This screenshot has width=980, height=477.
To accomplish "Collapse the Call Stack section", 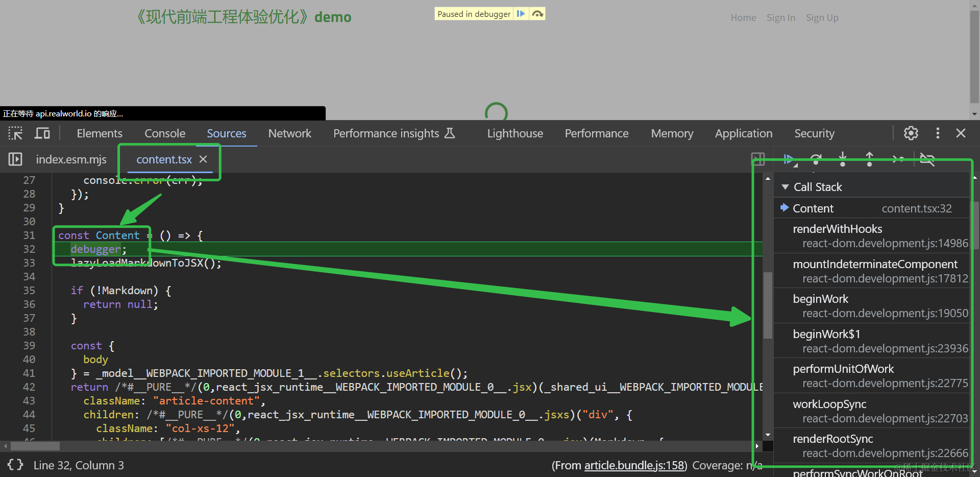I will pos(786,187).
